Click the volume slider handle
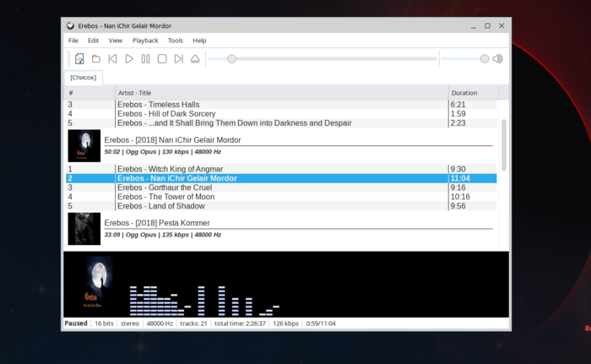The width and height of the screenshot is (591, 364). pyautogui.click(x=485, y=59)
